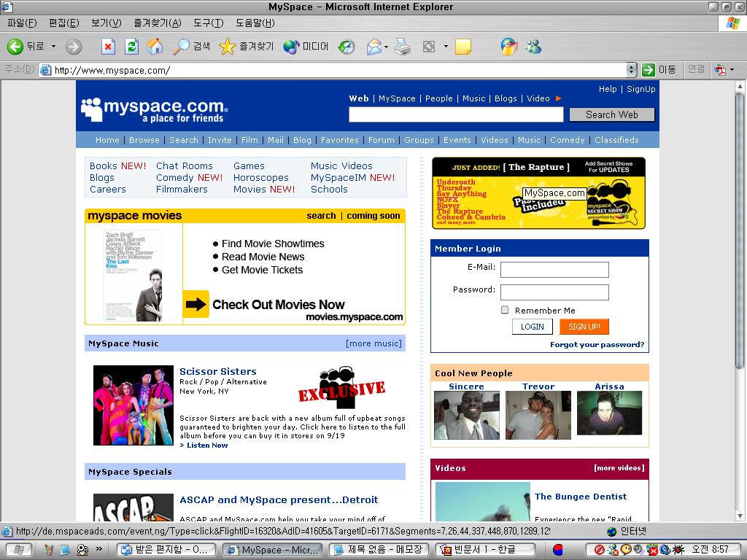Click the Password input field
This screenshot has height=560, width=747.
554,292
